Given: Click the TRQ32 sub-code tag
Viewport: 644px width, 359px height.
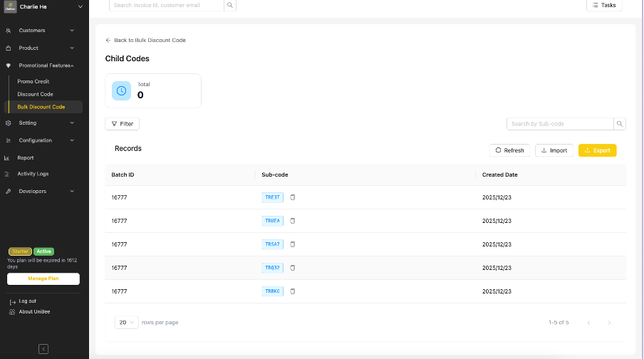Looking at the screenshot, I should [x=272, y=267].
